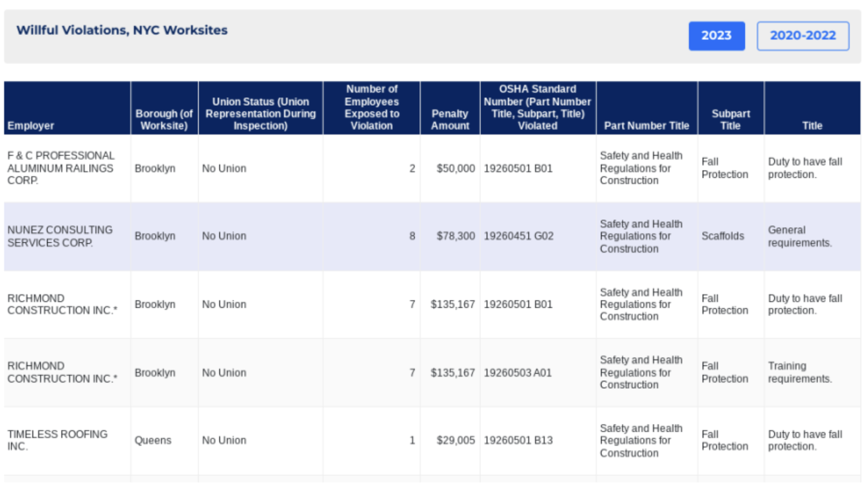Screen dimensions: 868x491
Task: Click the Training requirements title cell
Action: tap(799, 372)
